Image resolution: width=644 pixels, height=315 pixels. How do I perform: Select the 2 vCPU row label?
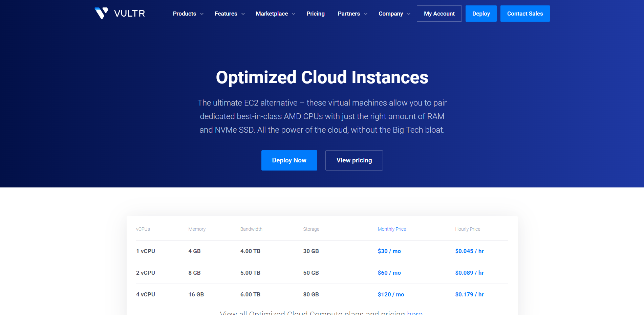tap(146, 273)
